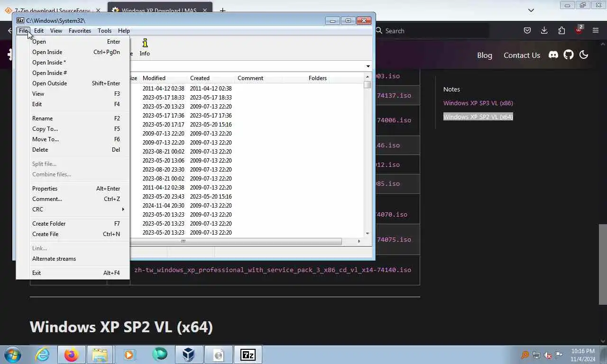Expand the CRC submenu arrow
The width and height of the screenshot is (607, 364).
123,209
